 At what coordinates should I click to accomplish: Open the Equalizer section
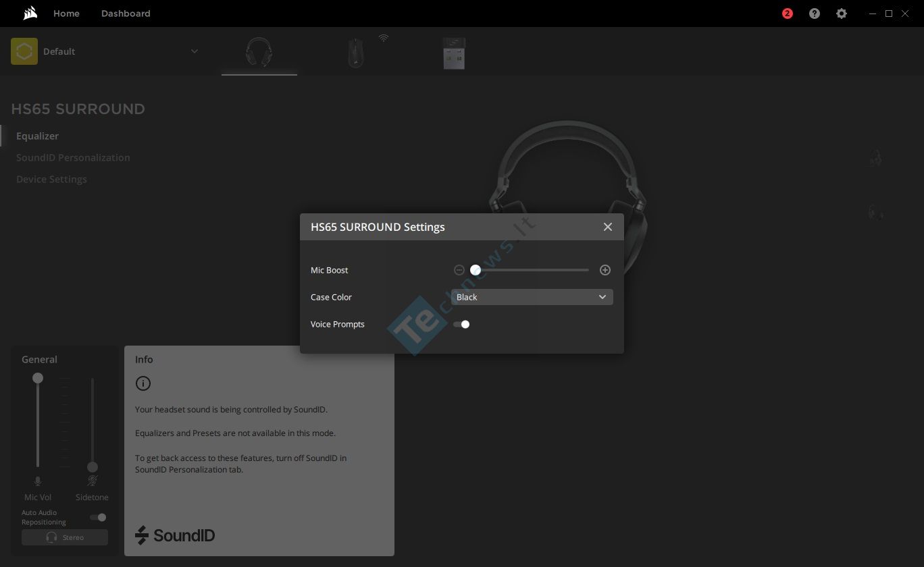[37, 136]
